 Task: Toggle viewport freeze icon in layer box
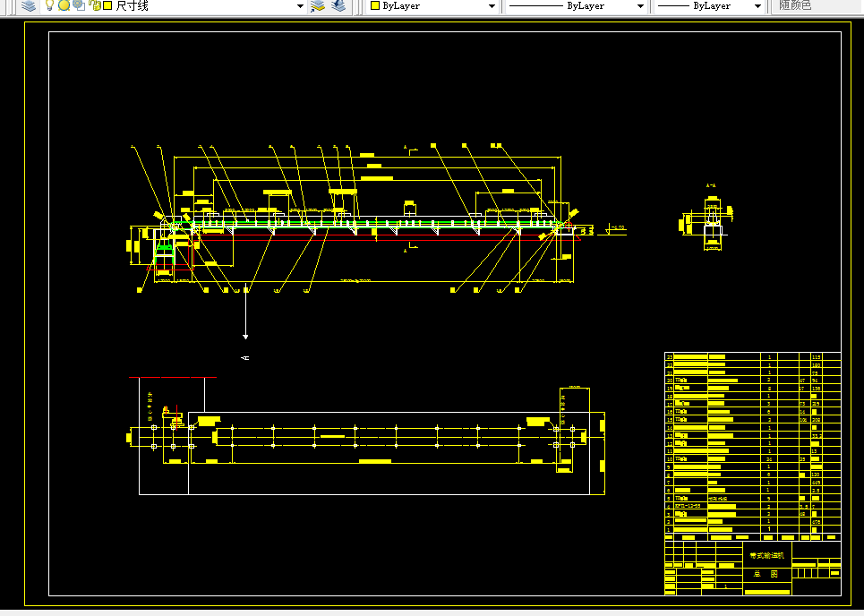80,5
